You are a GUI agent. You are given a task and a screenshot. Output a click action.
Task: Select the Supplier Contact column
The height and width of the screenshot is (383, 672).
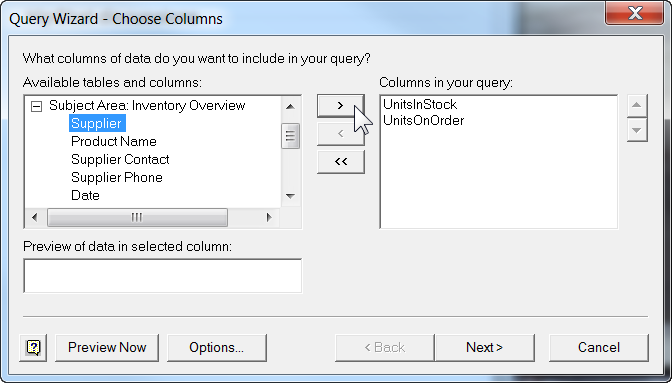point(120,159)
